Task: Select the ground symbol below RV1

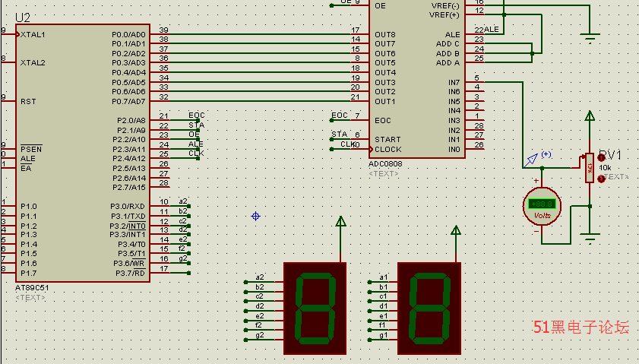Action: (590, 239)
